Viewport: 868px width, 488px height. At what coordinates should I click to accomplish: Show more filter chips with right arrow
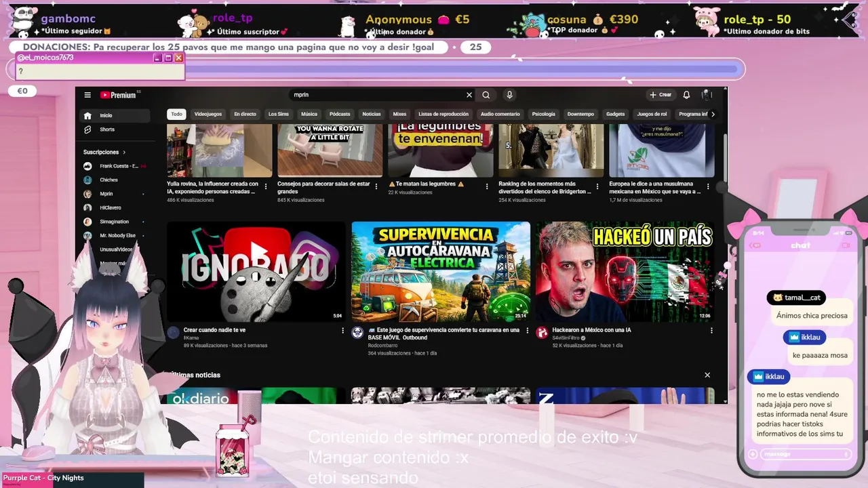click(x=712, y=114)
